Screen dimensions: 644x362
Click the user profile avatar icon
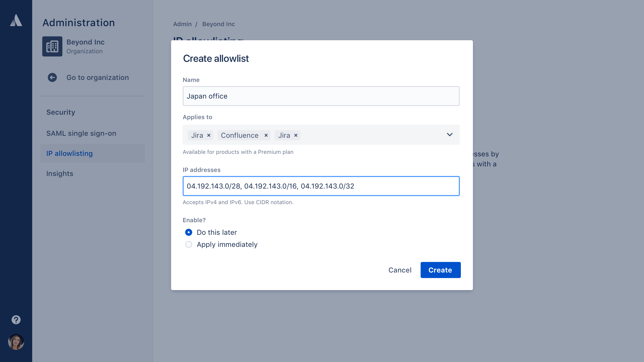pos(16,342)
